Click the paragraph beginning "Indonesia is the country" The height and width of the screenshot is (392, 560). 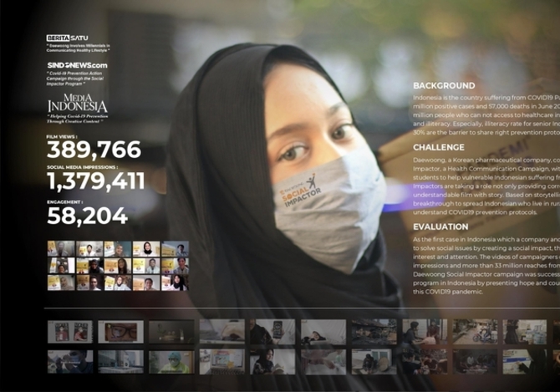click(486, 115)
